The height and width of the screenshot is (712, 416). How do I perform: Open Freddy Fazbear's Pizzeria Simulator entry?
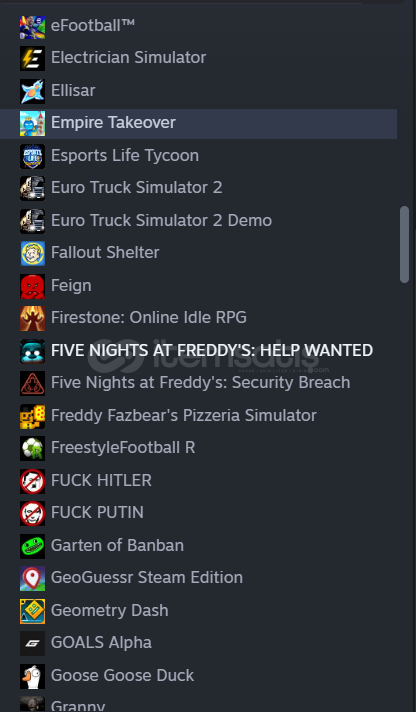[x=198, y=415]
